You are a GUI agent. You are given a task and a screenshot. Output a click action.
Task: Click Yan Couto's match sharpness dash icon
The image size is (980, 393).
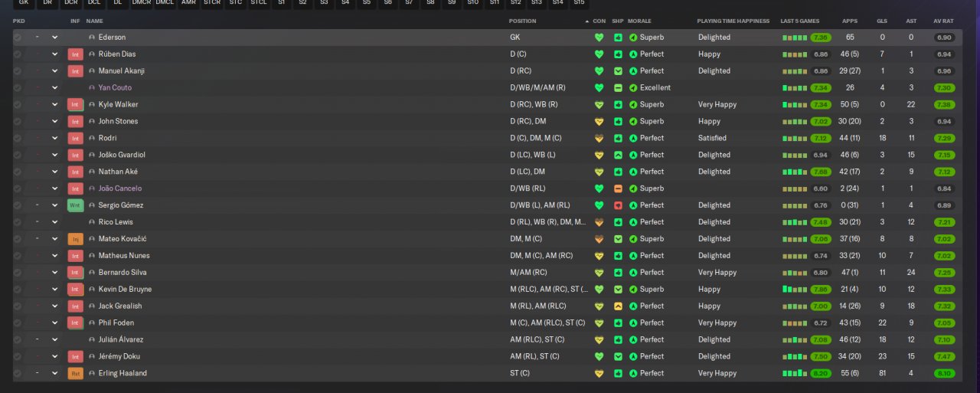click(618, 88)
